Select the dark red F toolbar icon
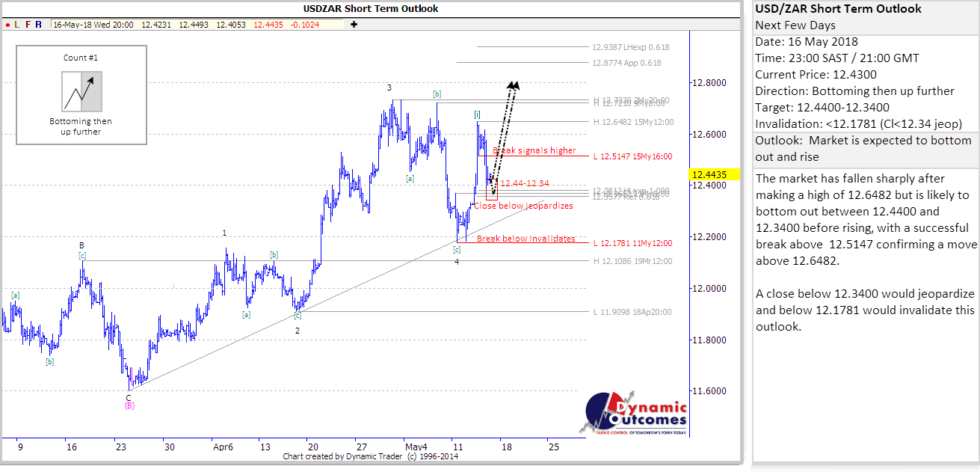Viewport: 980px width, 472px height. (x=28, y=25)
